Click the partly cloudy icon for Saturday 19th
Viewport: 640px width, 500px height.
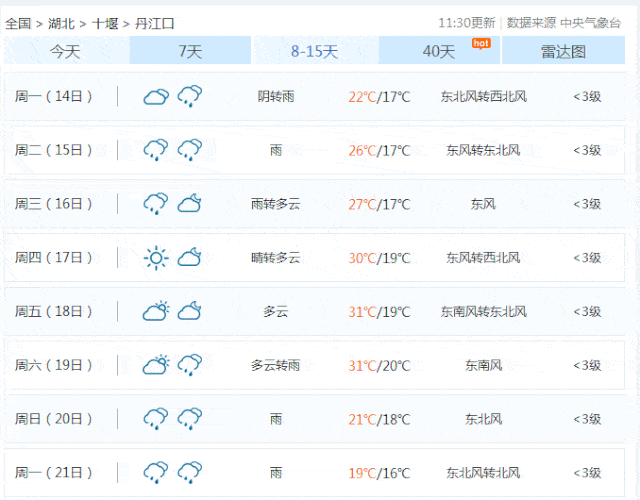[x=155, y=365]
